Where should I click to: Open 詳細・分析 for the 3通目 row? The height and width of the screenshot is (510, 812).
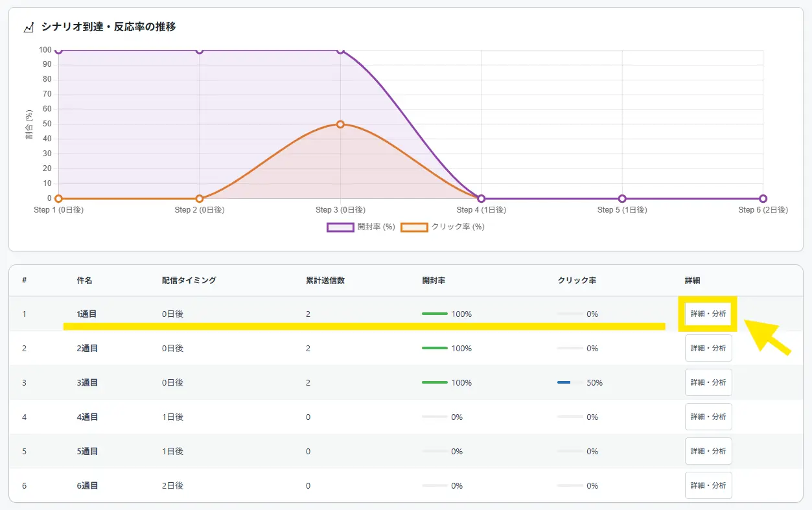point(708,382)
